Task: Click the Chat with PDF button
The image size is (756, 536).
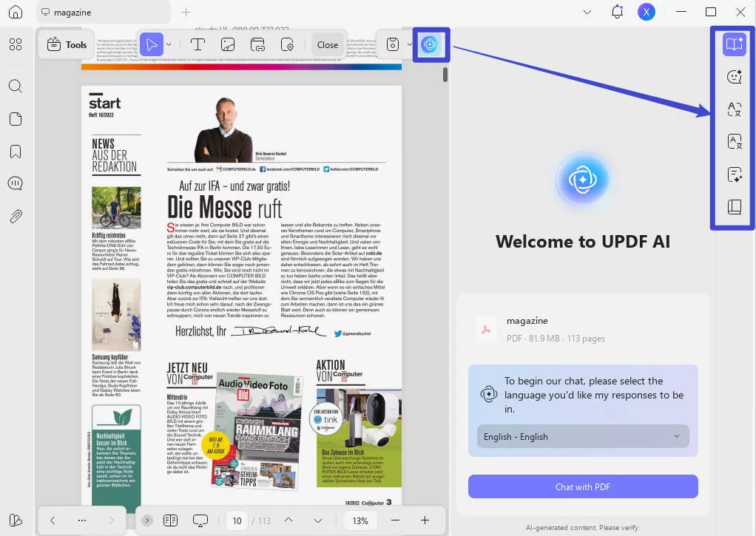Action: pyautogui.click(x=582, y=486)
